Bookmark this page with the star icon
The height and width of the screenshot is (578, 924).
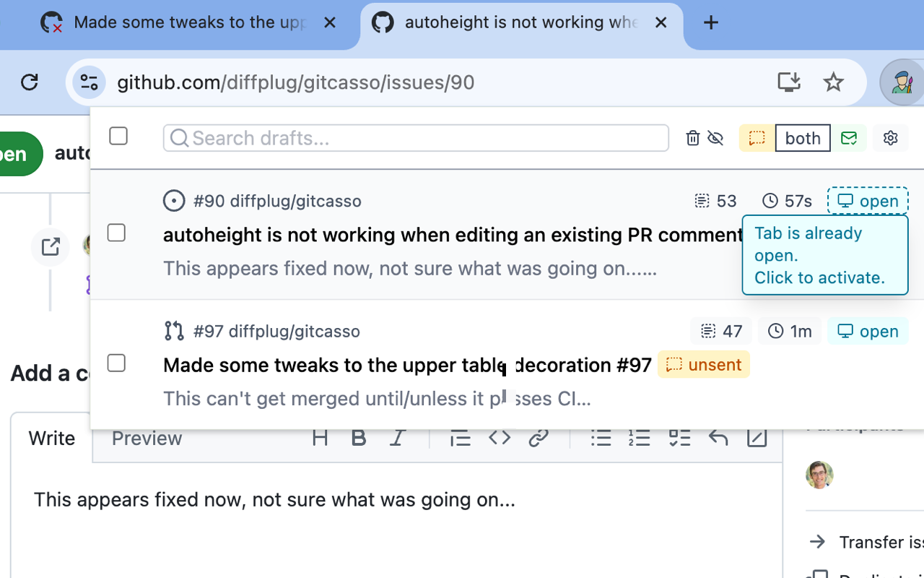click(x=834, y=82)
